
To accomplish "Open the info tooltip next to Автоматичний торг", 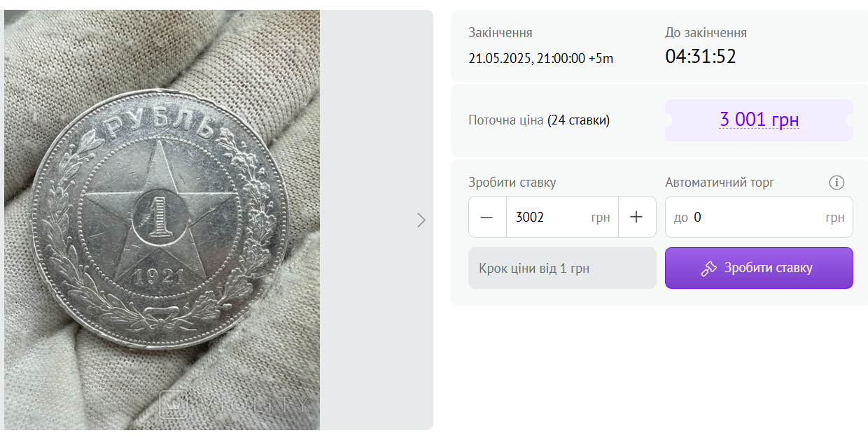I will (836, 182).
